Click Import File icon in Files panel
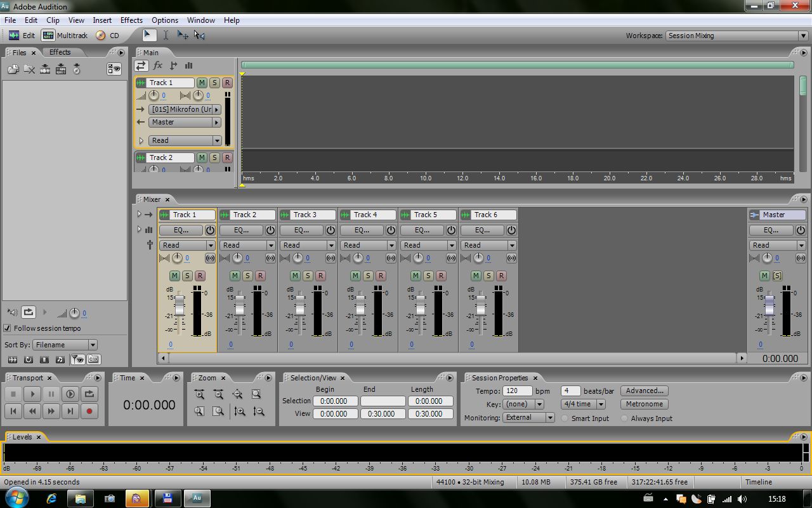Image resolution: width=812 pixels, height=508 pixels. pos(13,69)
